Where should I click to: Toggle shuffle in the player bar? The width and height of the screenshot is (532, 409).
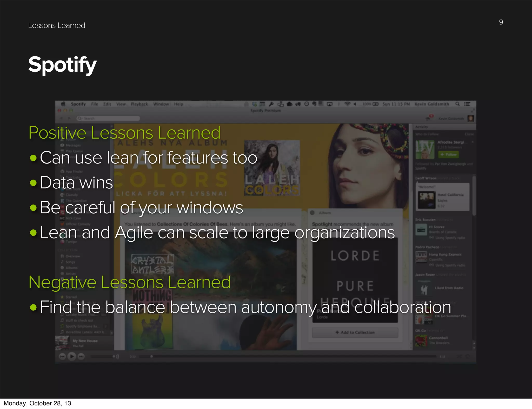click(459, 357)
